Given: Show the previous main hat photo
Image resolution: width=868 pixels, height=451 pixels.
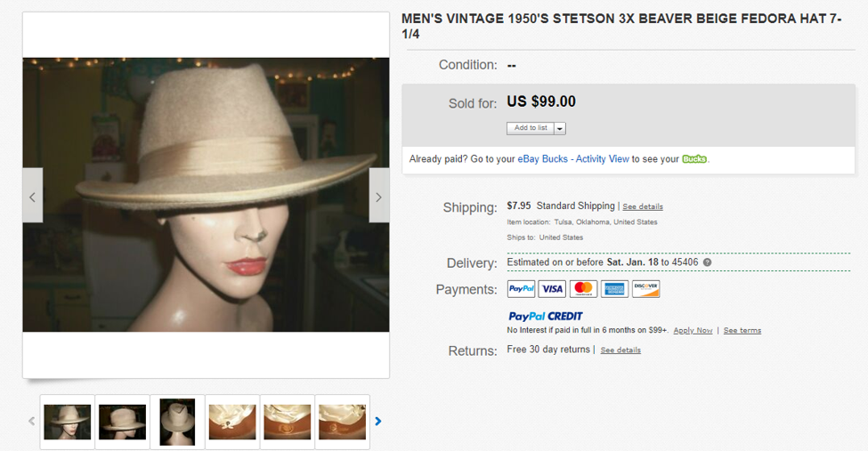Looking at the screenshot, I should [33, 196].
